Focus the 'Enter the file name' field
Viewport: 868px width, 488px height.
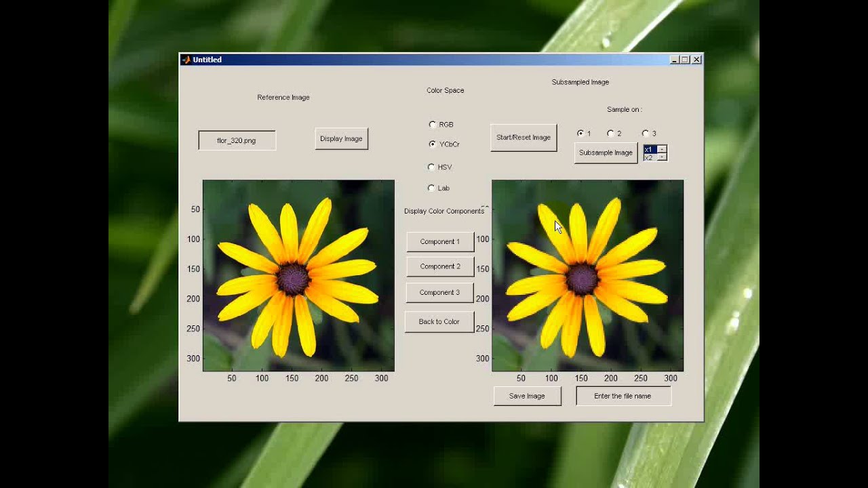(x=623, y=396)
